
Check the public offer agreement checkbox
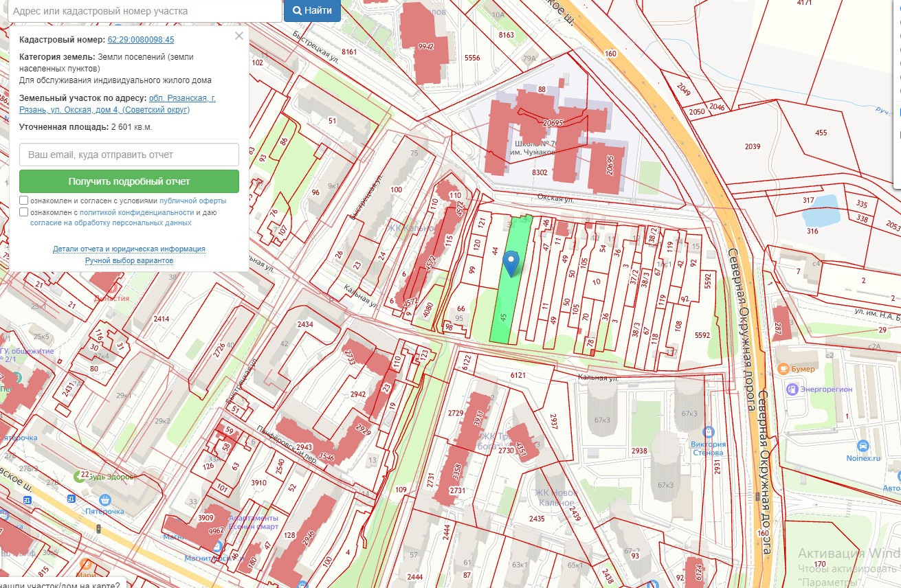[x=24, y=201]
